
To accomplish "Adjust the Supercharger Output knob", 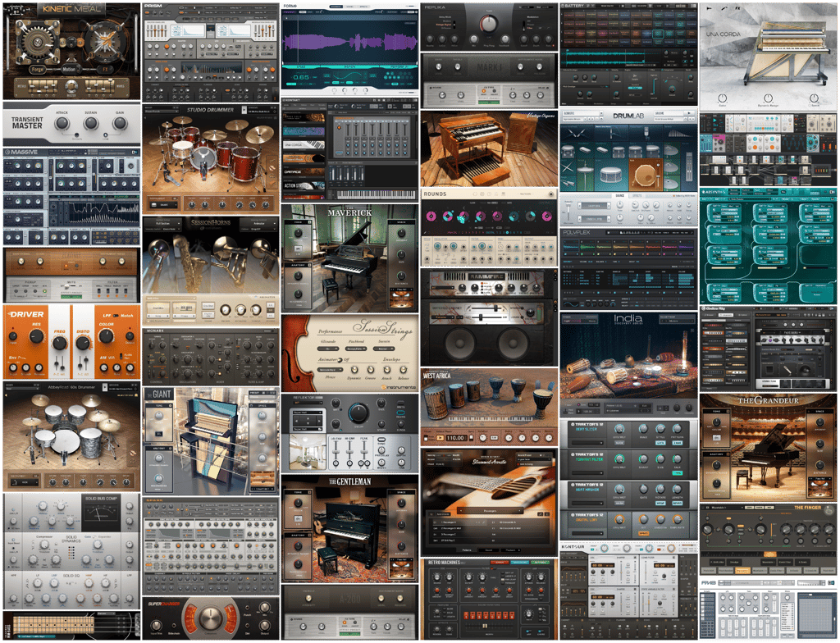I will coord(265,625).
